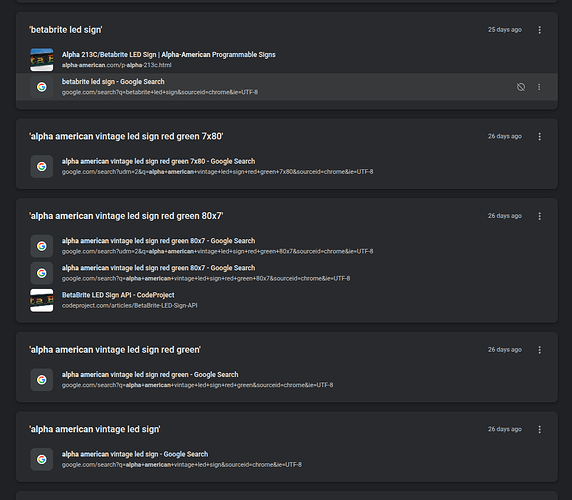Open menu for '7x80' search group
Image resolution: width=572 pixels, height=500 pixels.
pyautogui.click(x=540, y=136)
